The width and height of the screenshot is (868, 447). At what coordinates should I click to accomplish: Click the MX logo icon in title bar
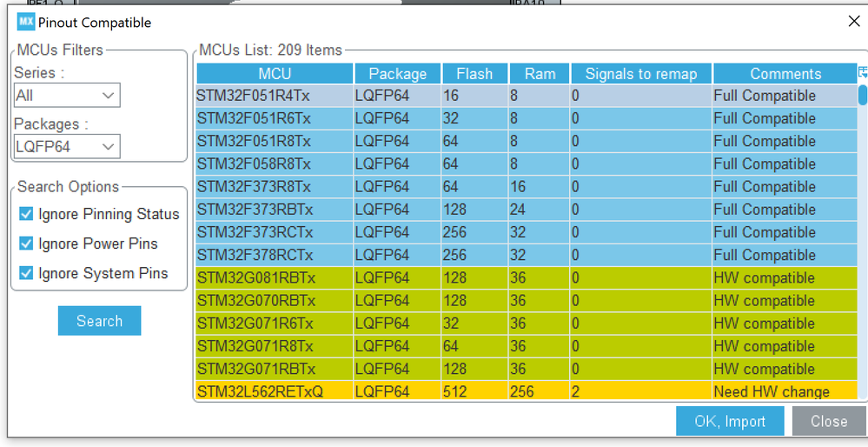click(25, 22)
